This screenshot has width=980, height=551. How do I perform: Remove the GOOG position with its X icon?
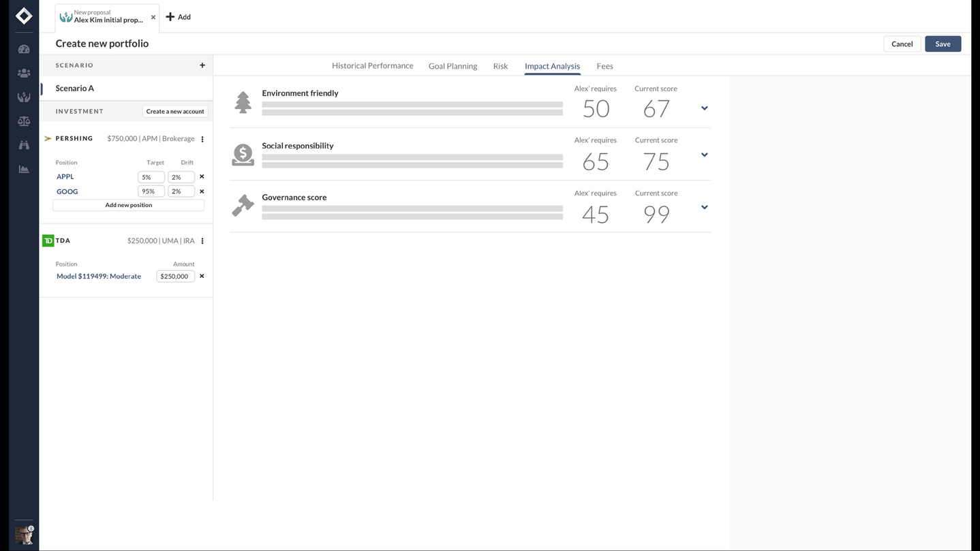202,191
